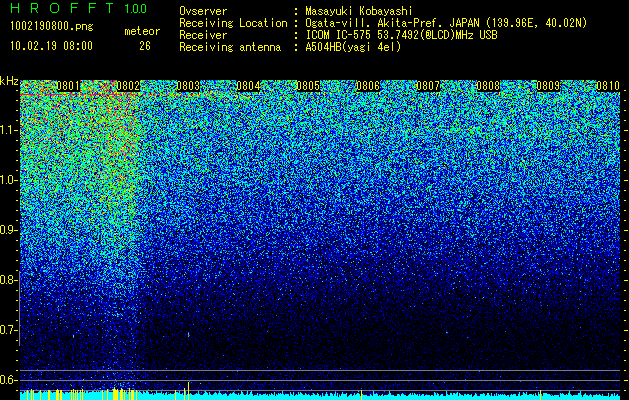Click the 0805 time marker
The width and height of the screenshot is (629, 400).
pos(308,86)
